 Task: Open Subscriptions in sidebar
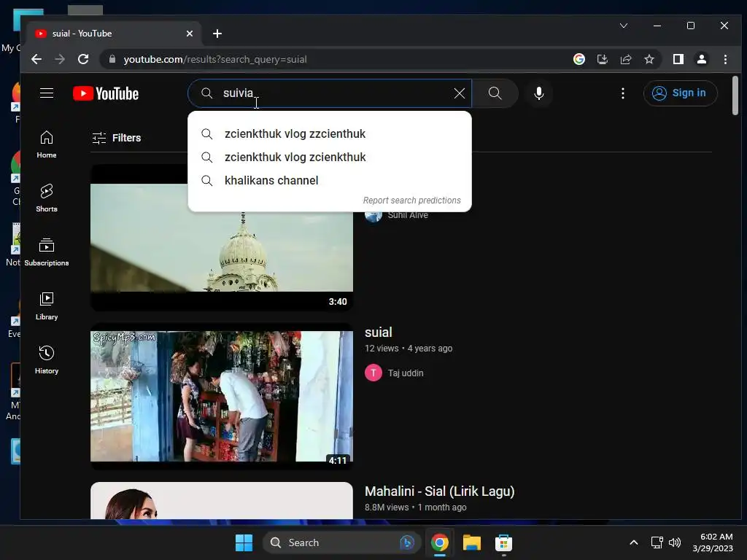click(x=47, y=252)
